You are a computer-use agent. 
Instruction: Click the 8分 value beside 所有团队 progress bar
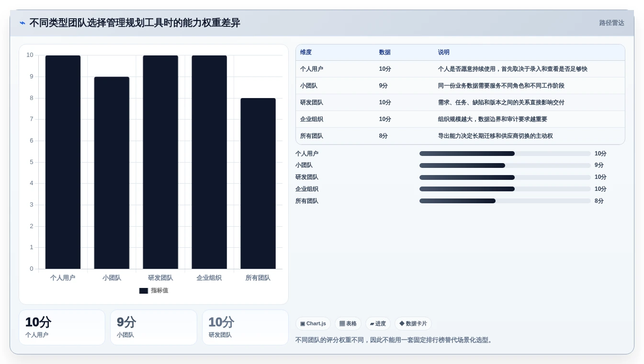click(x=599, y=201)
